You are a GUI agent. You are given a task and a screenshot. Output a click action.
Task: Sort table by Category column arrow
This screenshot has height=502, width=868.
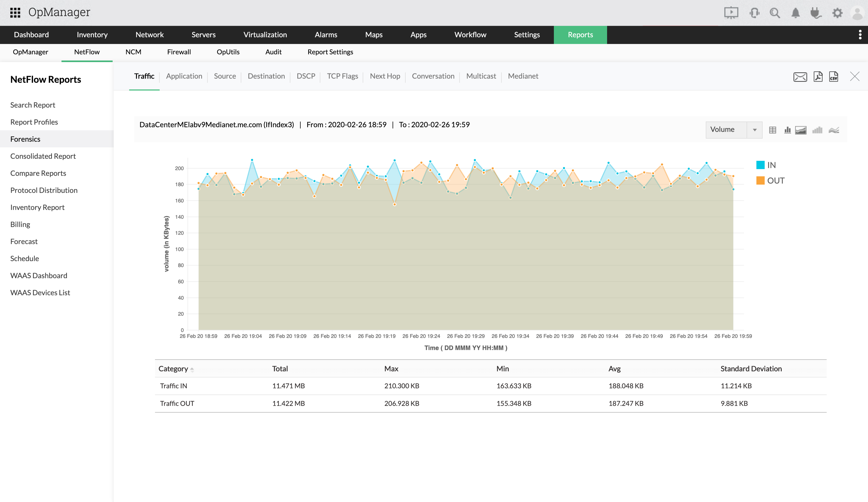click(x=192, y=369)
